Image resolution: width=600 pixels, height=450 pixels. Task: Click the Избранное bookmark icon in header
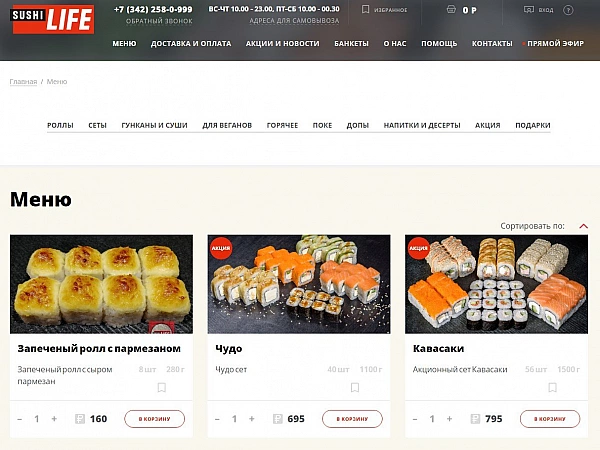tap(365, 10)
